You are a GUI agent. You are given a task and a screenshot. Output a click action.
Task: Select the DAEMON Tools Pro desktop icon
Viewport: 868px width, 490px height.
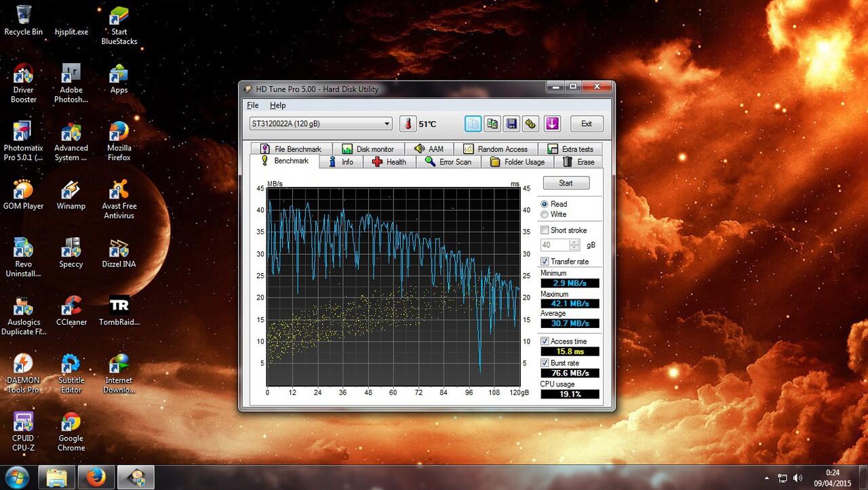23,374
